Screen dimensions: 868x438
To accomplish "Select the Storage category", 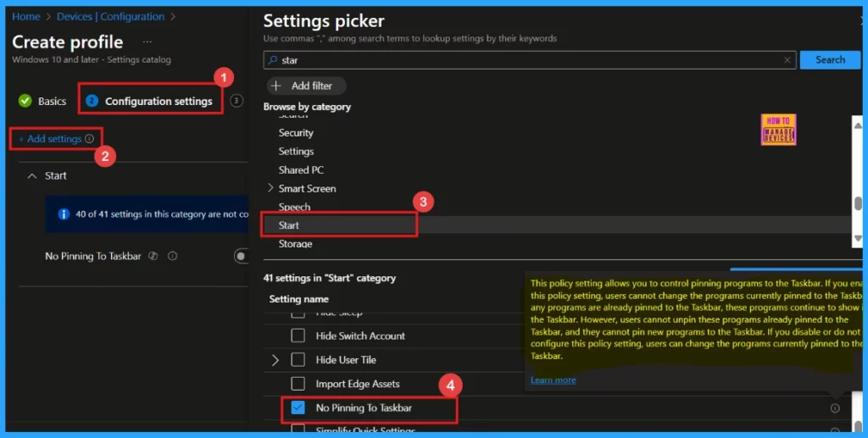I will coord(295,243).
